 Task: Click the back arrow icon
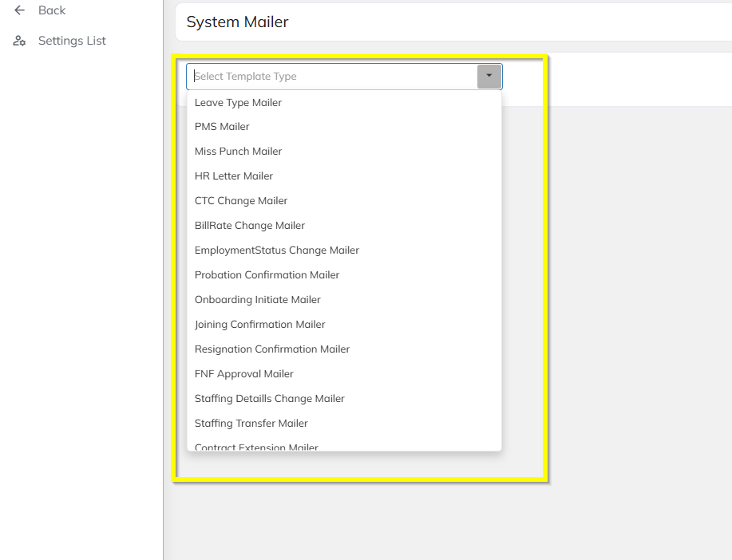19,10
